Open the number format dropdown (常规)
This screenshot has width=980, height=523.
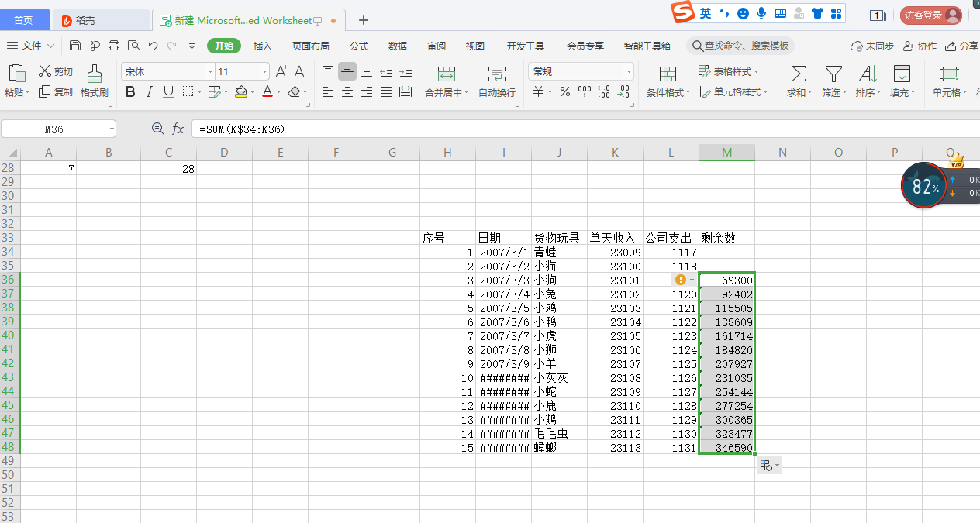pyautogui.click(x=628, y=72)
